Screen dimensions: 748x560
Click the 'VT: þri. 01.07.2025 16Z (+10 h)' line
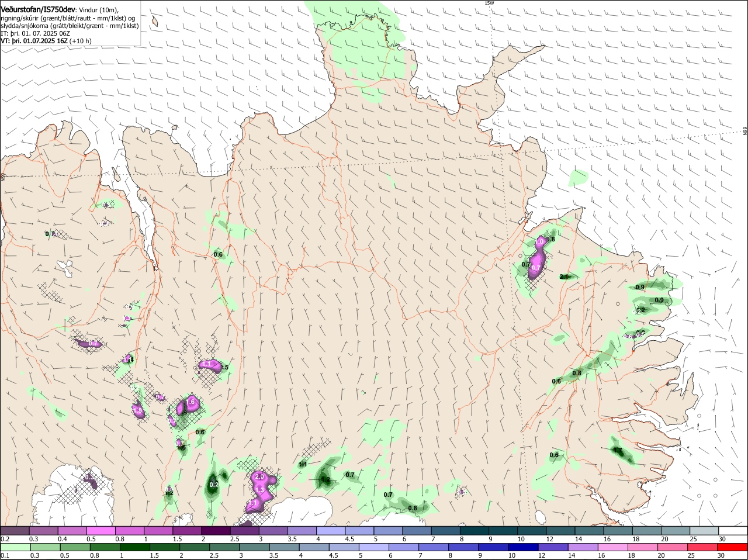tap(46, 42)
